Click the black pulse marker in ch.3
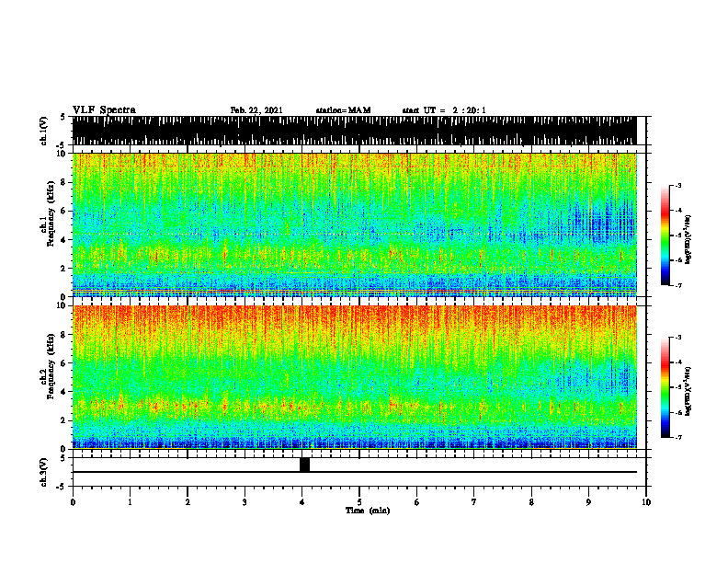The width and height of the screenshot is (728, 563). pyautogui.click(x=304, y=465)
